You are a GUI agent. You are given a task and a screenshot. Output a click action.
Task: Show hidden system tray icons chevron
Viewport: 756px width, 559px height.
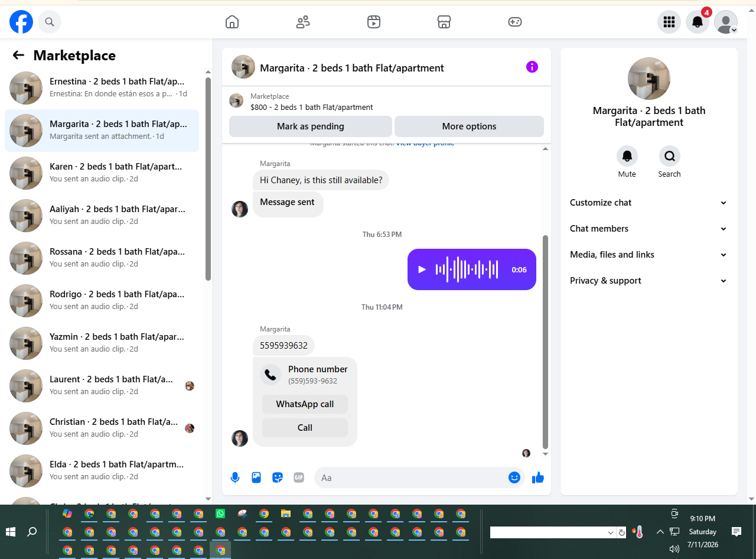click(x=660, y=532)
